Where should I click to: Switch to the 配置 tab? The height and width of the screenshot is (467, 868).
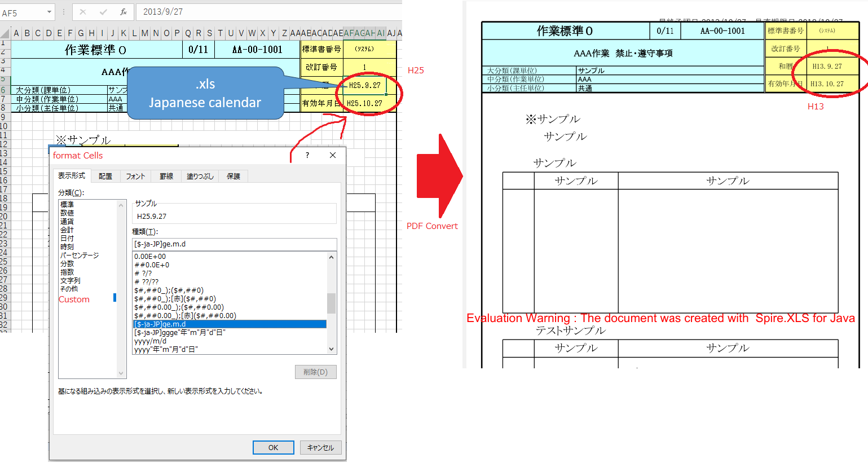click(105, 177)
